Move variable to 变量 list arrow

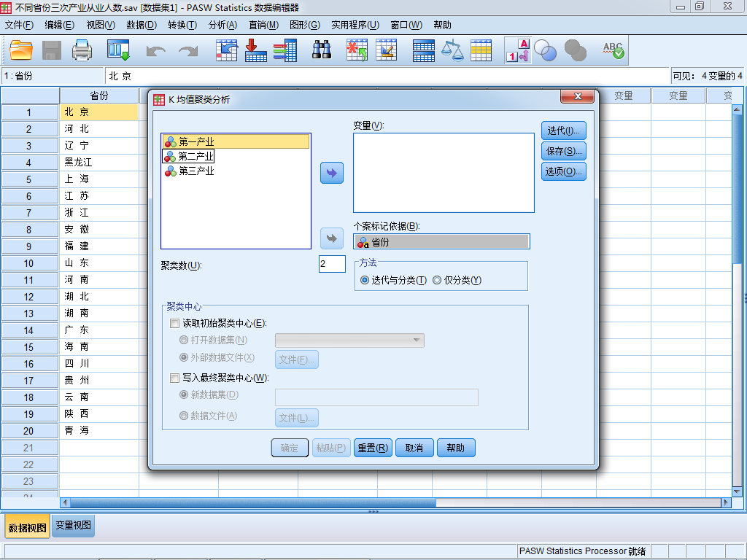(x=332, y=173)
